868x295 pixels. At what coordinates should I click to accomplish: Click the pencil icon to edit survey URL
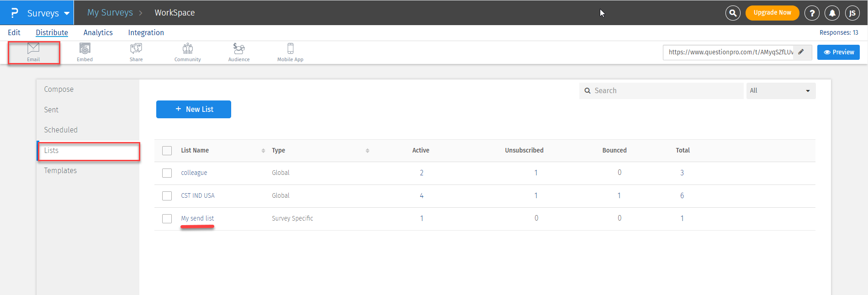tap(801, 52)
